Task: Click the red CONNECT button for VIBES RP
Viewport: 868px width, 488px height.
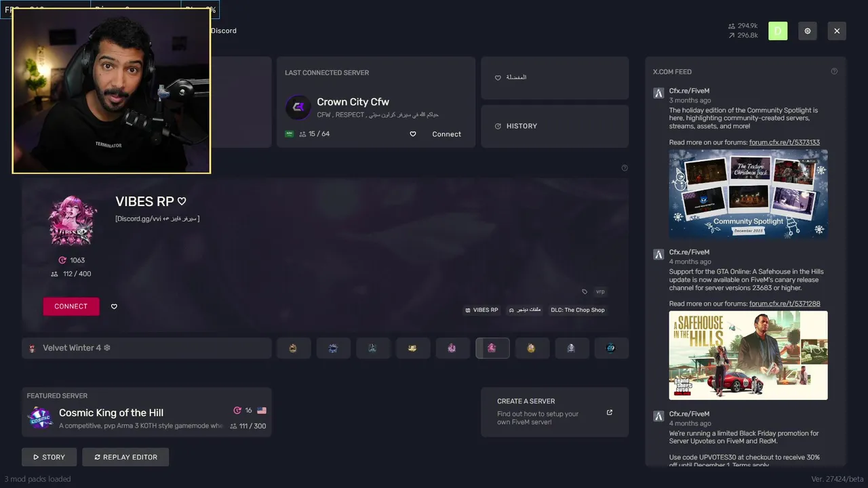Action: (x=71, y=306)
